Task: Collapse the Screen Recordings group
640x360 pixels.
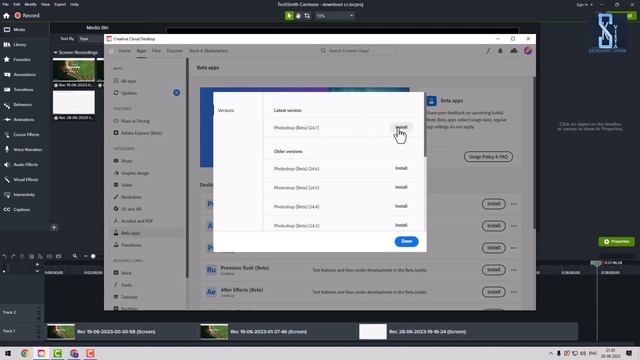Action: (x=56, y=53)
